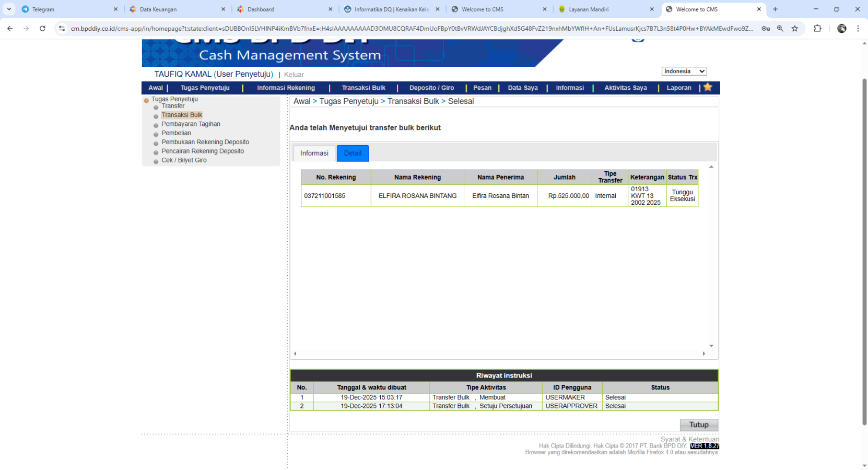Select Pembayaran Tagihan in the sidebar
Viewport: 868px width, 470px height.
tap(191, 124)
